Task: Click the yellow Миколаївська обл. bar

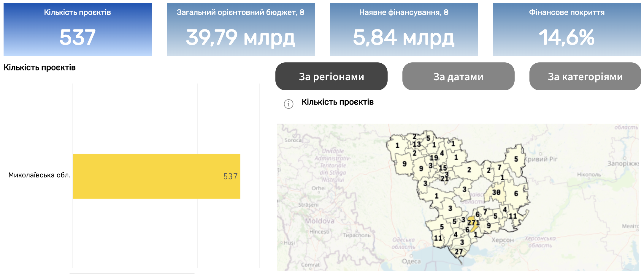Action: click(156, 176)
